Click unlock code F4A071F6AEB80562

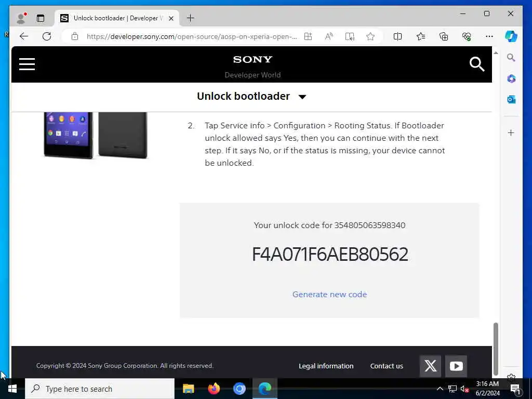click(330, 254)
